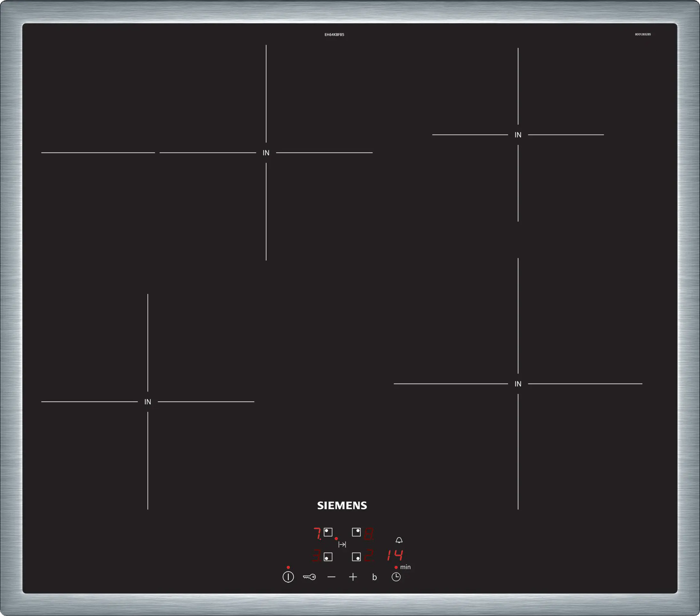
Task: Tap the bell kitchen-timer indicator
Action: click(399, 540)
